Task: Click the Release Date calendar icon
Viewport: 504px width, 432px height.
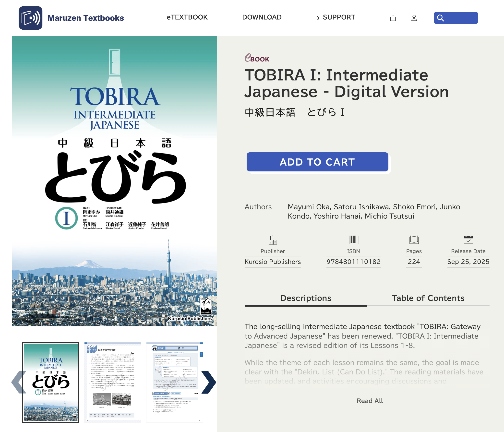Action: pyautogui.click(x=468, y=240)
